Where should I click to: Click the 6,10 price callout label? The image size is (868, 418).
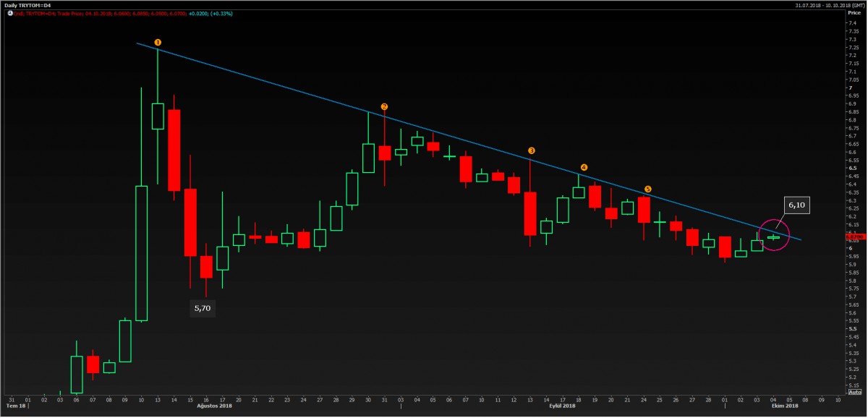click(x=796, y=205)
